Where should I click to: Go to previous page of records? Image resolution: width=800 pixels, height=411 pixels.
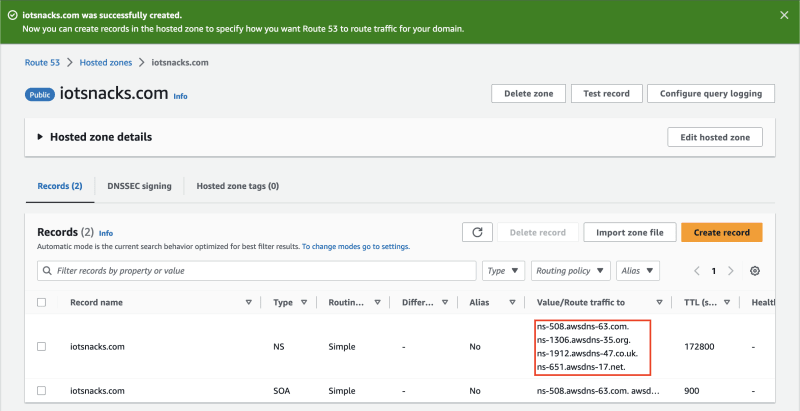tap(697, 271)
